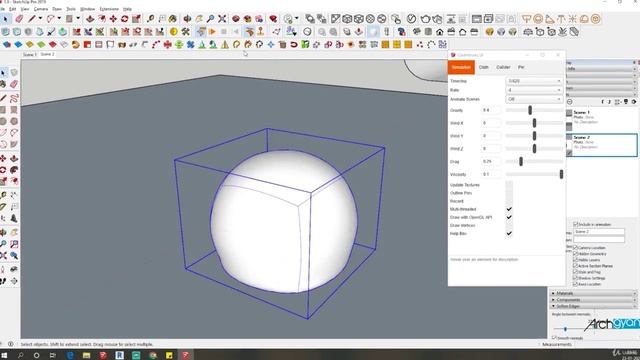Choose the Paint Bucket tool in top toolbar
The height and width of the screenshot is (360, 640).
(173, 19)
